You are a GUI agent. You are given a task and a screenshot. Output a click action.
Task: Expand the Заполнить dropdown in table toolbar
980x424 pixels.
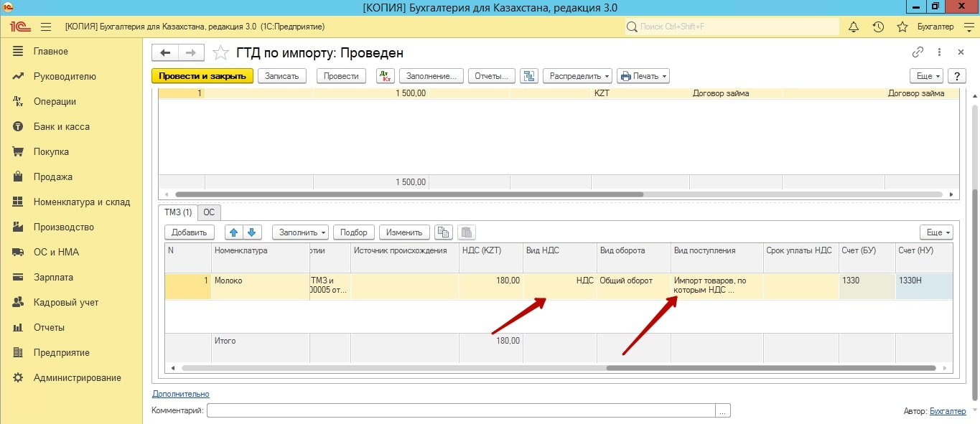pos(299,232)
